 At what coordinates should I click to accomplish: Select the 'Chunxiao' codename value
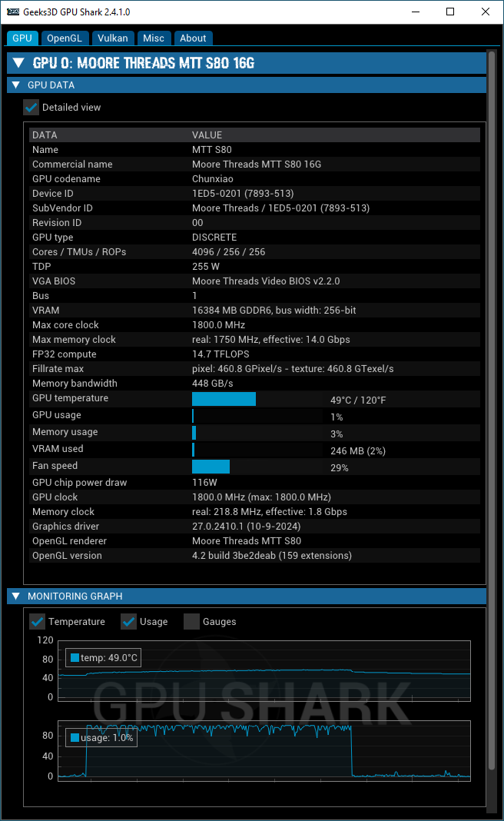click(213, 179)
